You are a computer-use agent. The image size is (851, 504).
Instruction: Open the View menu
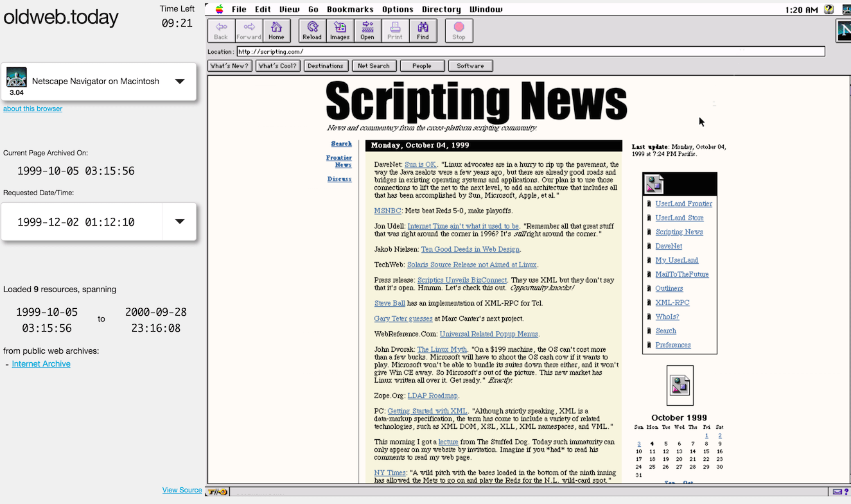[x=289, y=9]
